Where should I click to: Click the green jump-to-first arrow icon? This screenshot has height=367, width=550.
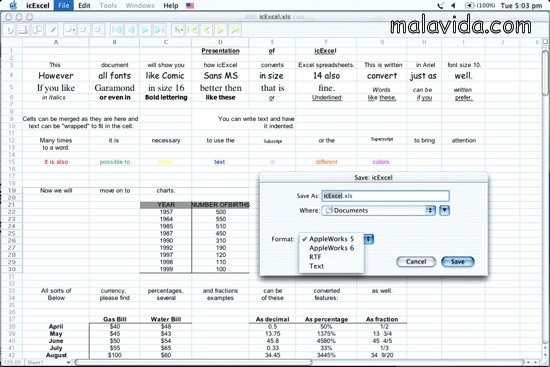click(x=192, y=30)
